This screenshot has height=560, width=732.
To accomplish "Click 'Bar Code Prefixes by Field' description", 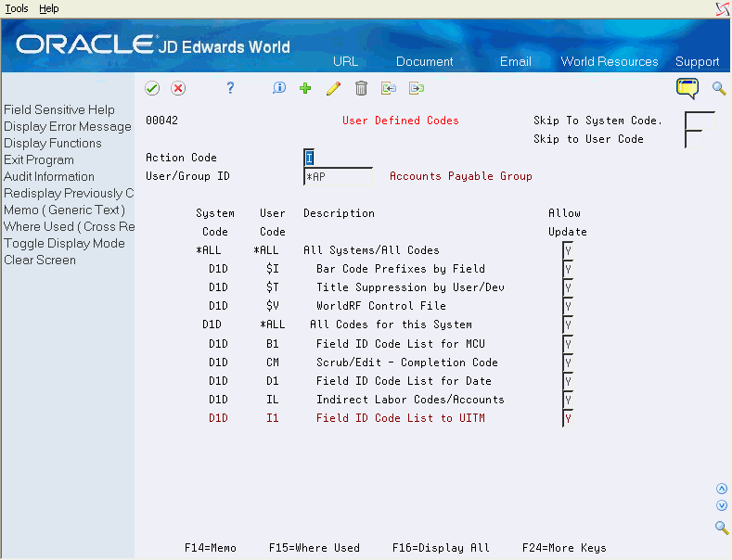I will [x=401, y=269].
